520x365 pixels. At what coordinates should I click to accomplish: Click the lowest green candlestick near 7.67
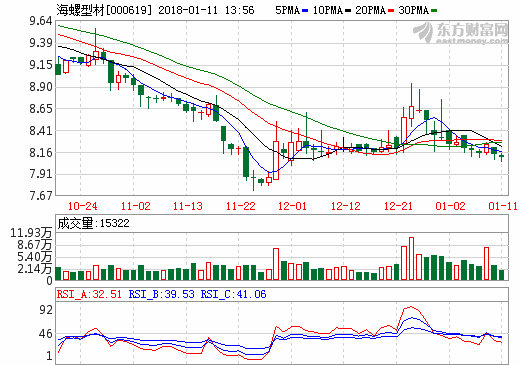pos(254,180)
